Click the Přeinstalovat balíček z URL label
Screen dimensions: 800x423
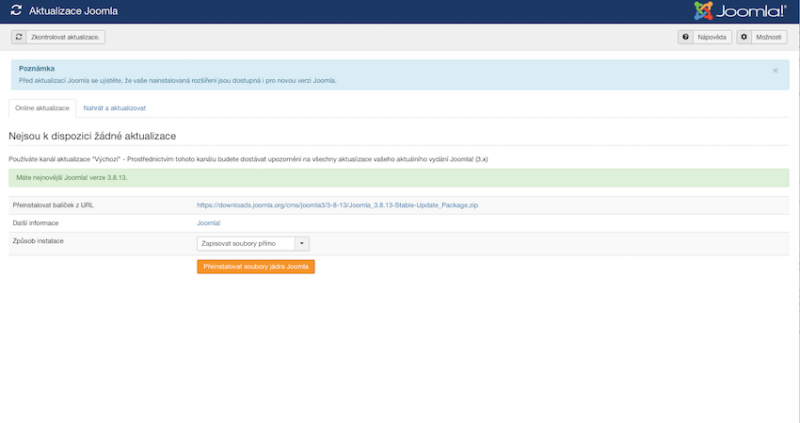pyautogui.click(x=53, y=205)
